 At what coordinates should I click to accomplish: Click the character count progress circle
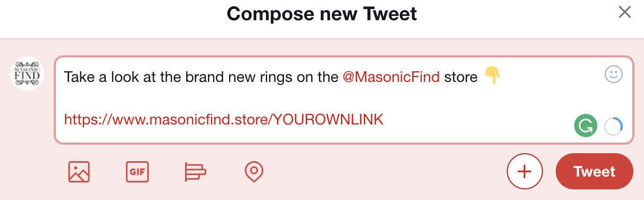coord(614,127)
